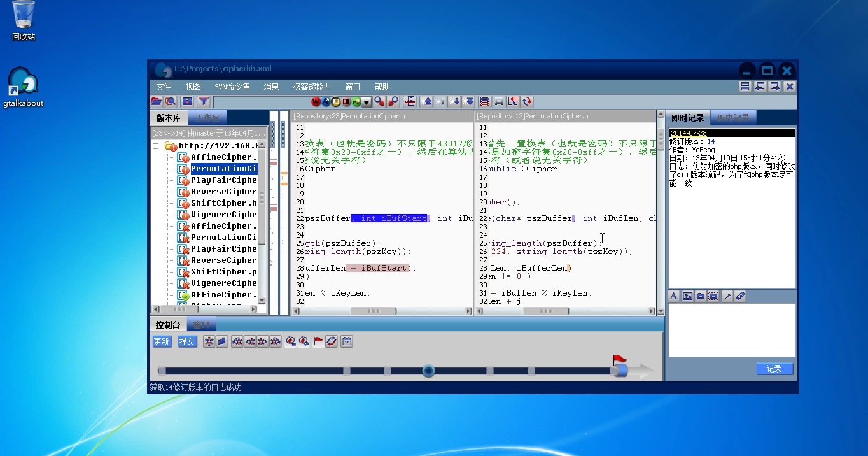Image resolution: width=868 pixels, height=456 pixels.
Task: Click the sync arrows icon in console toolbar
Action: click(x=332, y=342)
